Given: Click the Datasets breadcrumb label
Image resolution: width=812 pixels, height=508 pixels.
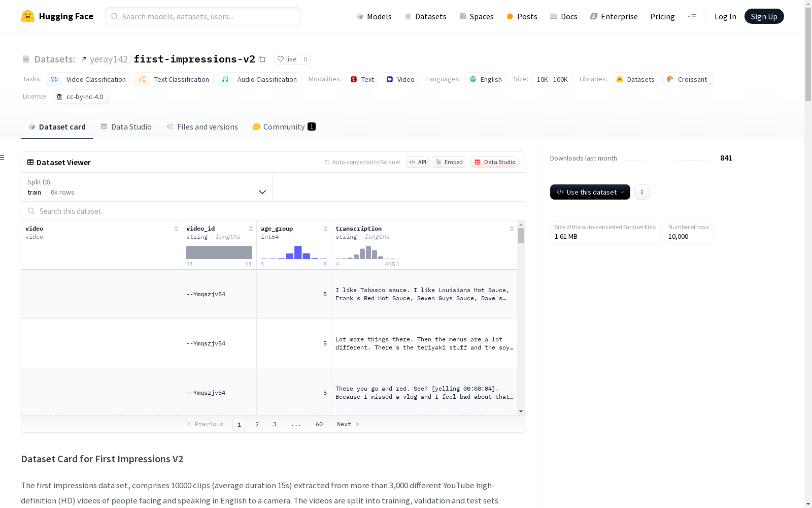Looking at the screenshot, I should [x=54, y=59].
